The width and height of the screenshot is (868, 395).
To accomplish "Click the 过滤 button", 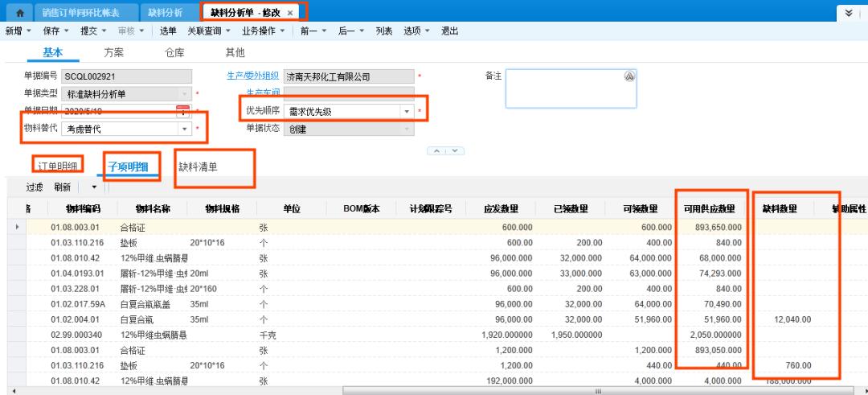I will 35,187.
